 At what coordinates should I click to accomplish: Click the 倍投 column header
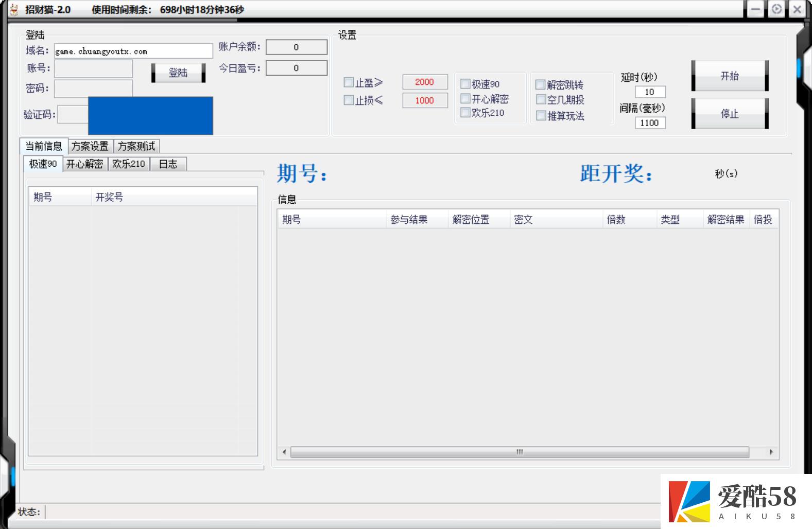point(764,219)
